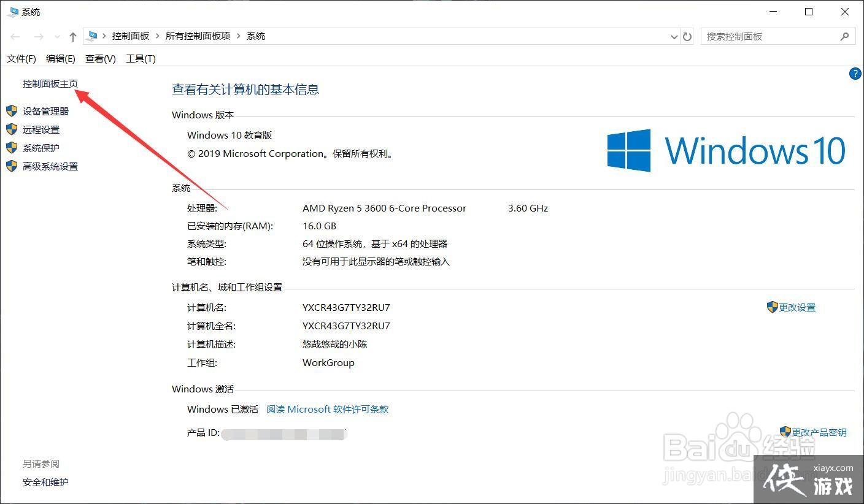Close the 系统 window
The width and height of the screenshot is (864, 504).
[x=845, y=12]
